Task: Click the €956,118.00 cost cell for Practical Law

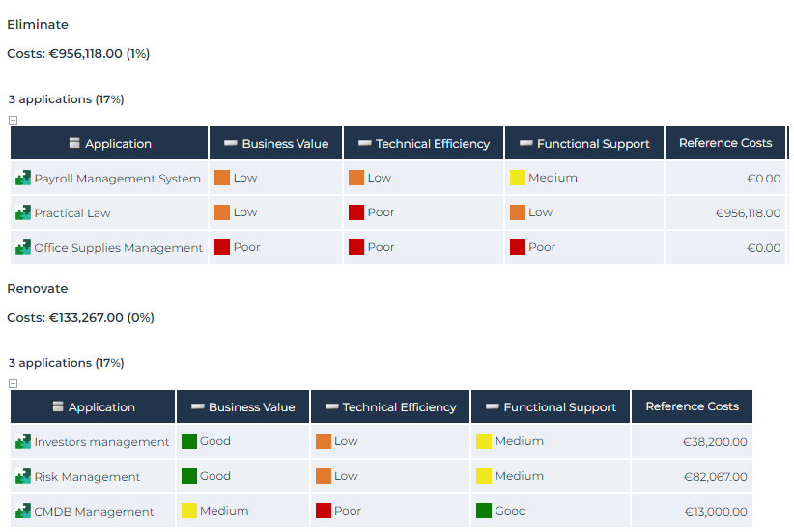Action: [x=748, y=213]
